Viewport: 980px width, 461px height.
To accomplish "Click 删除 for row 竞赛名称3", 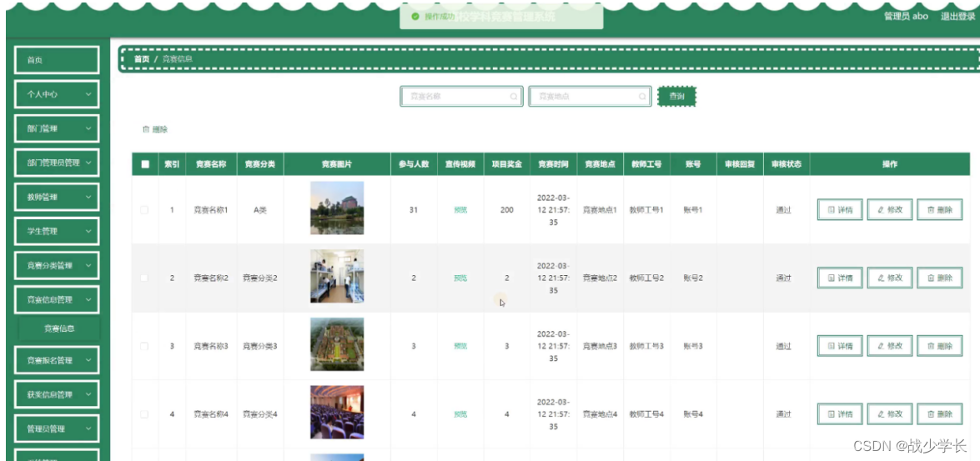I will pyautogui.click(x=939, y=346).
